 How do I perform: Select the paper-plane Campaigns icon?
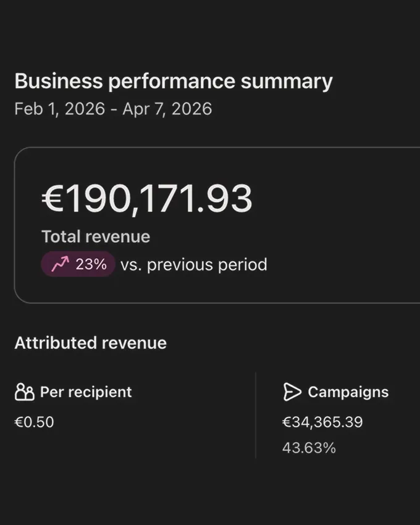291,392
